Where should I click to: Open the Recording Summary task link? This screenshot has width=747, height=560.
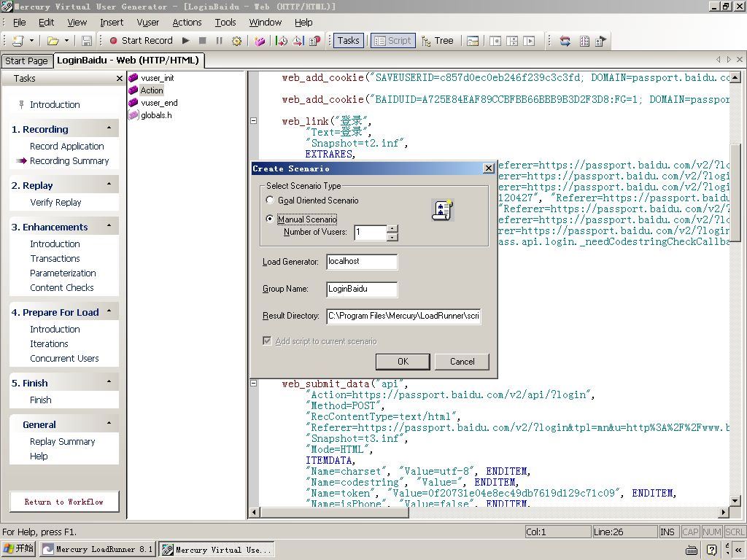click(x=69, y=161)
